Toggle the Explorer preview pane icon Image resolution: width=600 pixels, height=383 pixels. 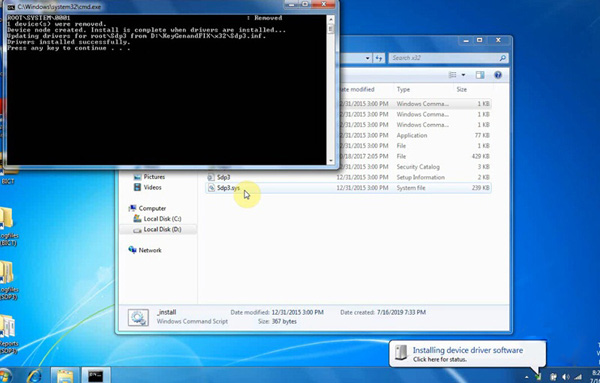(480, 75)
